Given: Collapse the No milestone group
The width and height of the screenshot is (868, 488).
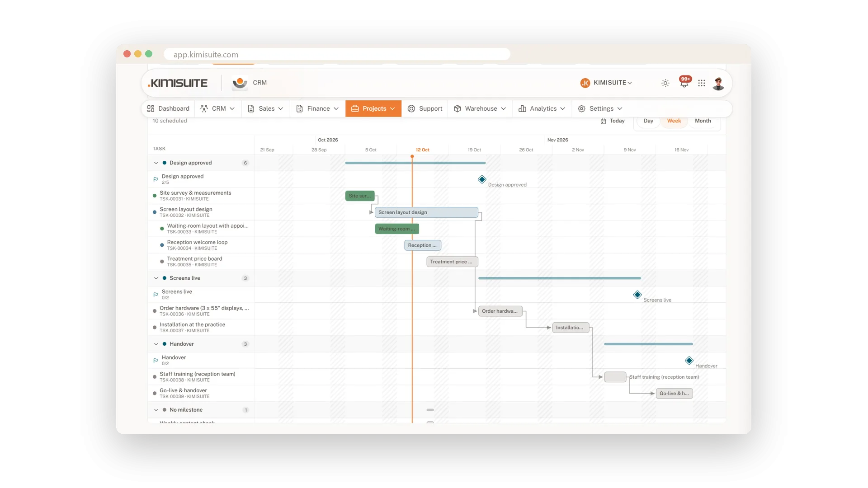Looking at the screenshot, I should pyautogui.click(x=156, y=410).
